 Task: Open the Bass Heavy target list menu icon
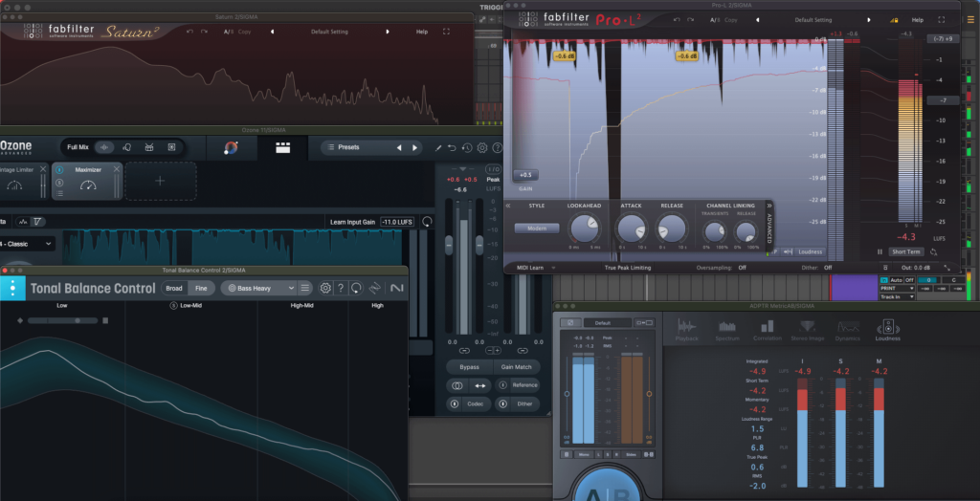(x=305, y=288)
